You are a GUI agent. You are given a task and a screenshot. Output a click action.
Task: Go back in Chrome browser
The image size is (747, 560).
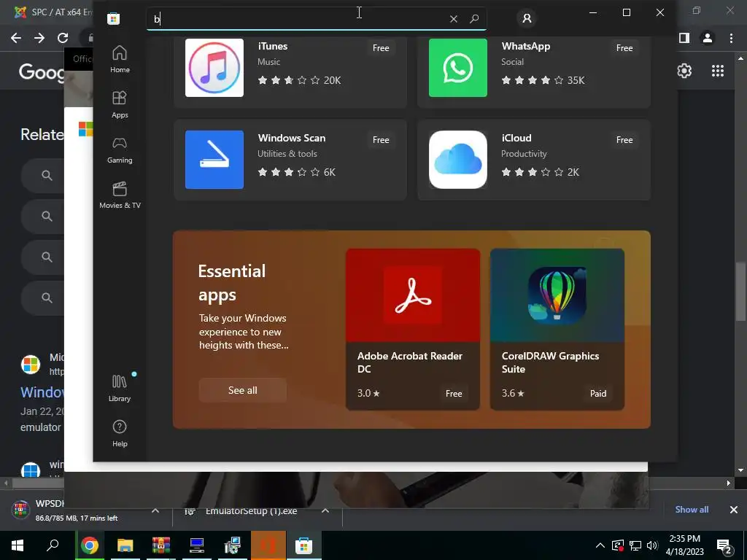pos(16,38)
